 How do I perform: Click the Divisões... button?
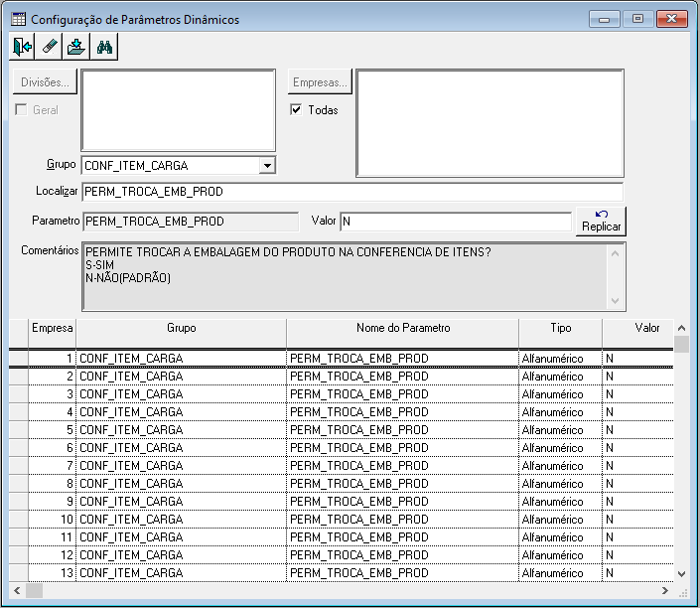[x=45, y=81]
